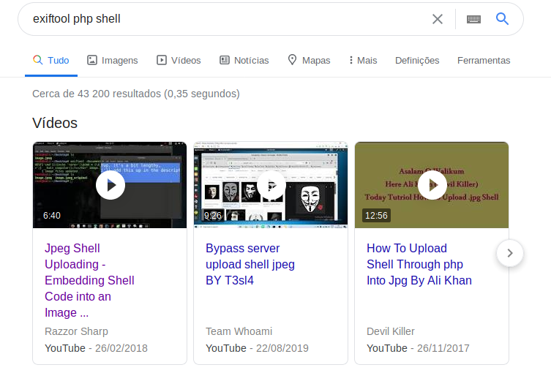Play the Bypass server upload shell video

pyautogui.click(x=271, y=185)
